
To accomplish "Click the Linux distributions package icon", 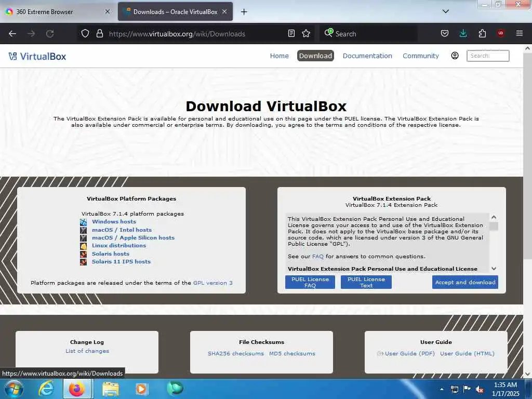I will (84, 246).
